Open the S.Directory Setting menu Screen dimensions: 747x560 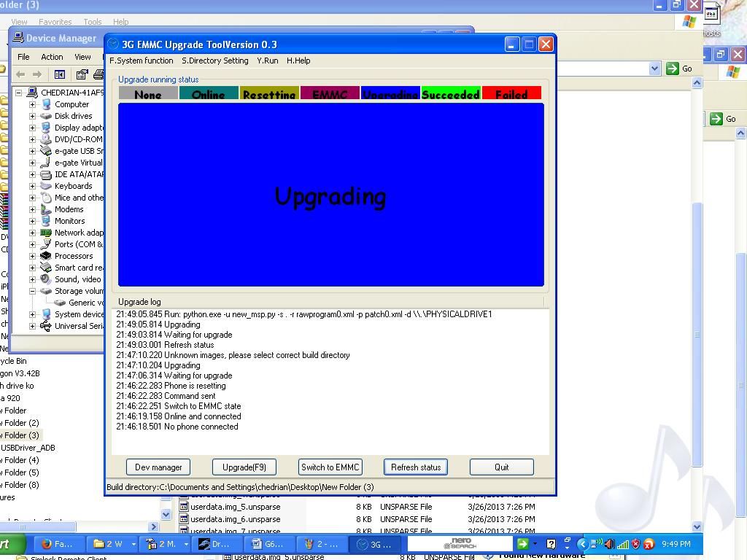coord(214,61)
